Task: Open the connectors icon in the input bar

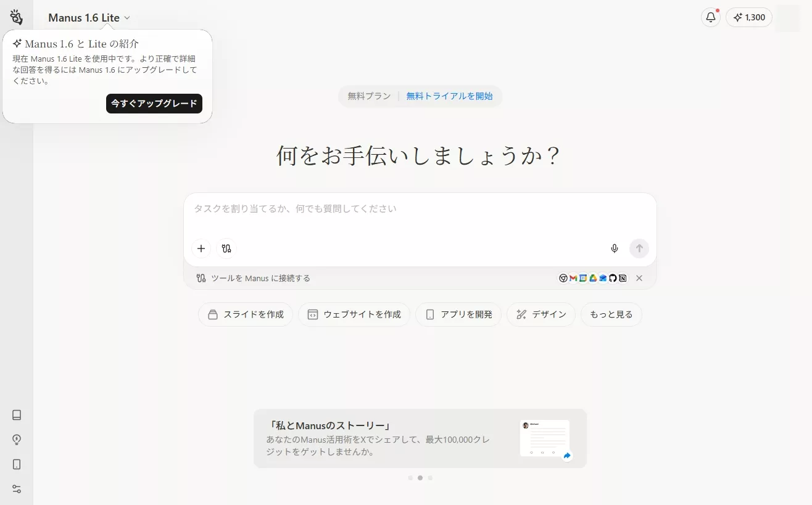Action: pyautogui.click(x=226, y=248)
